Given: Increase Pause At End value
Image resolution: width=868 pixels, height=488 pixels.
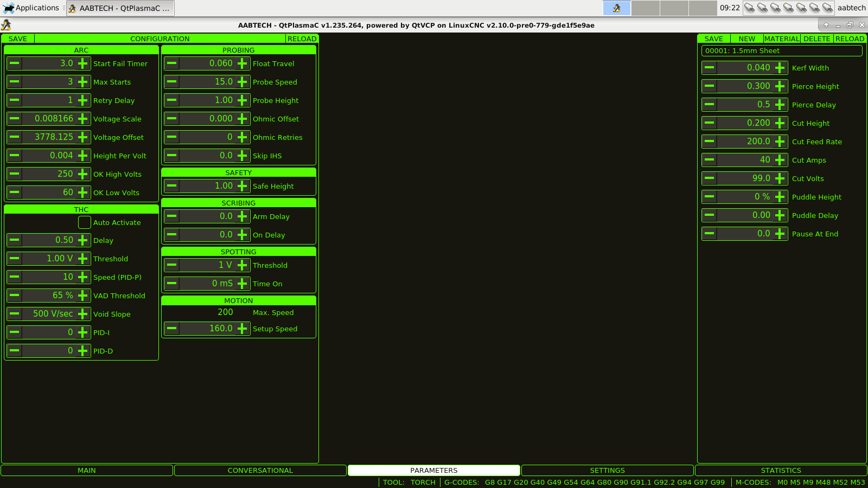Looking at the screenshot, I should coord(780,234).
